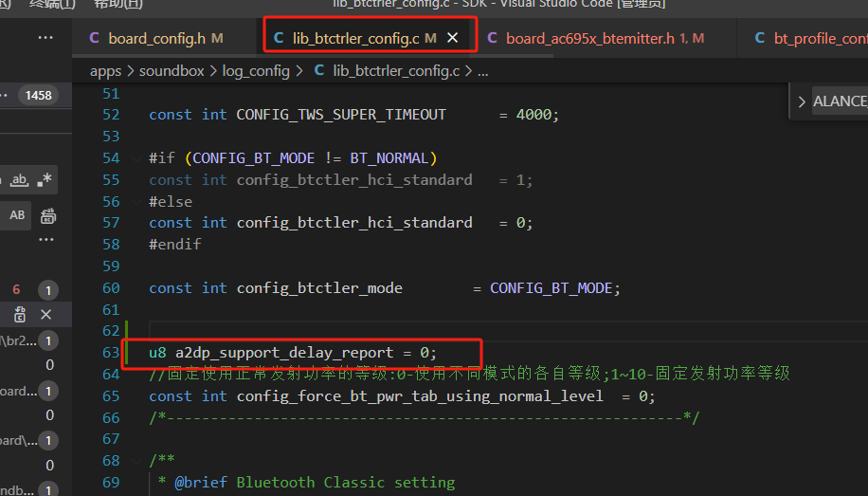Open sidebar more actions ellipsis menu
868x496 pixels.
click(x=45, y=38)
